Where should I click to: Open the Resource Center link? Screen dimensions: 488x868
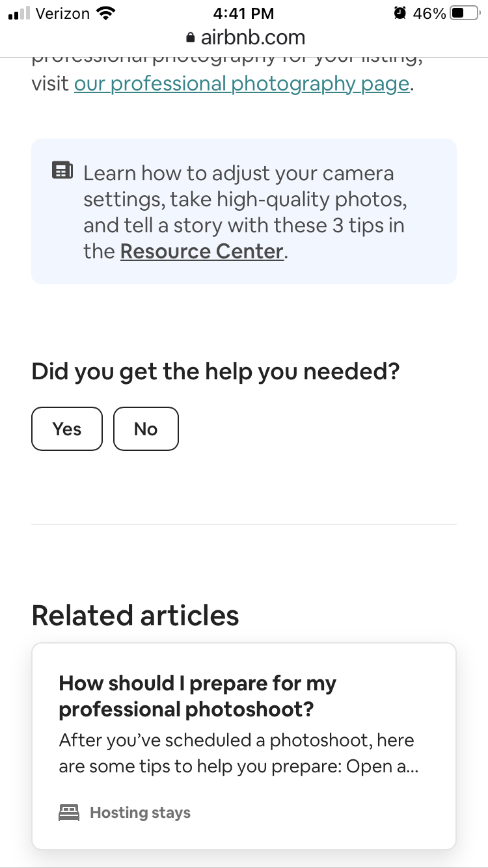[x=202, y=251]
